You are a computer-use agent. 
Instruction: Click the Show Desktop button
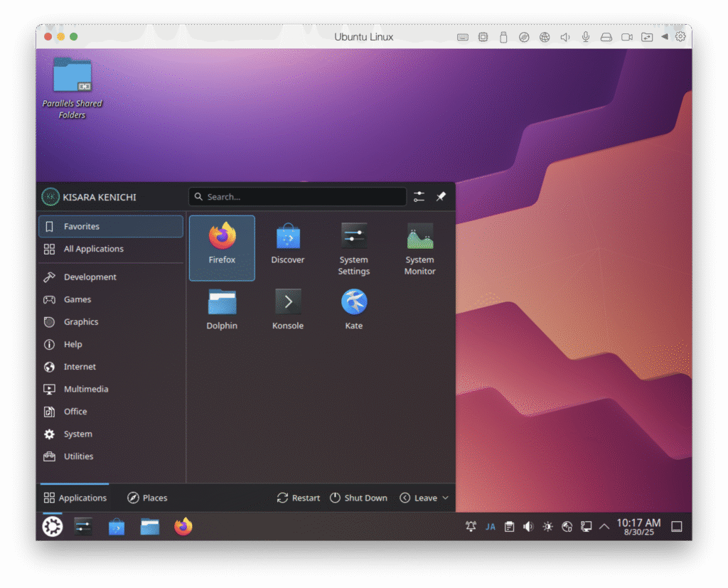[677, 527]
